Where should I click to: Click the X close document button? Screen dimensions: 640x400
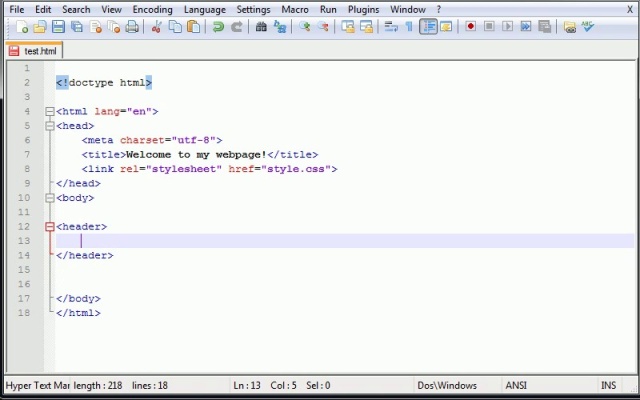[x=631, y=9]
